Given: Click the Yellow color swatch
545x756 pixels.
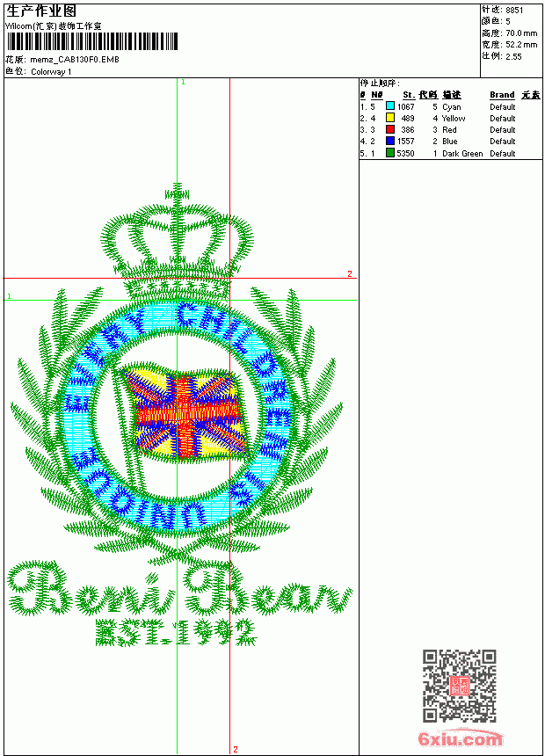Looking at the screenshot, I should (390, 118).
